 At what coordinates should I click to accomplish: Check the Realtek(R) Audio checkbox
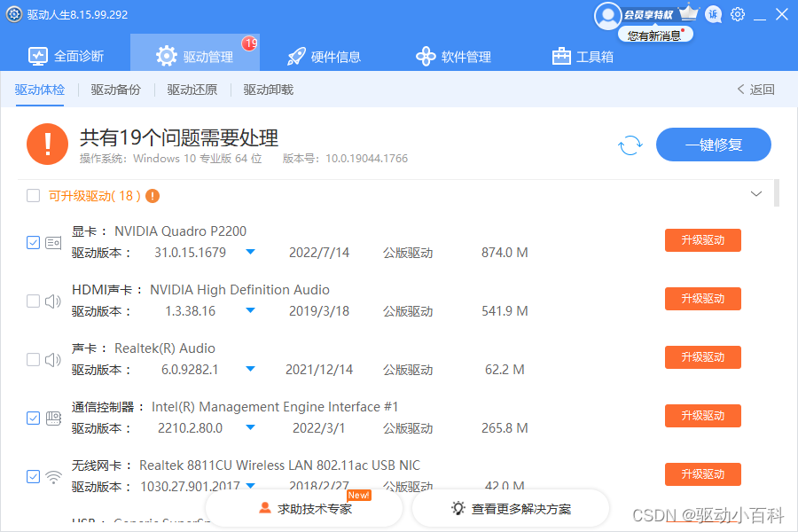pos(33,359)
